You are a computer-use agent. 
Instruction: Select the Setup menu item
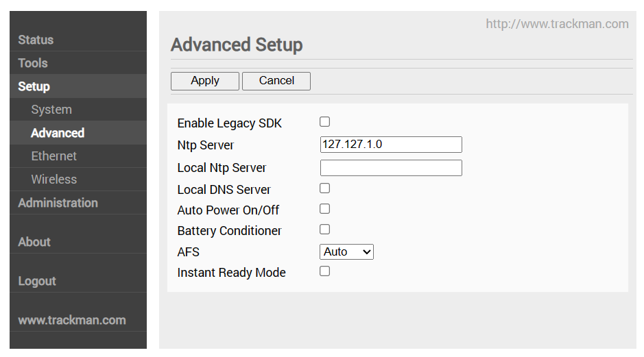pyautogui.click(x=34, y=86)
